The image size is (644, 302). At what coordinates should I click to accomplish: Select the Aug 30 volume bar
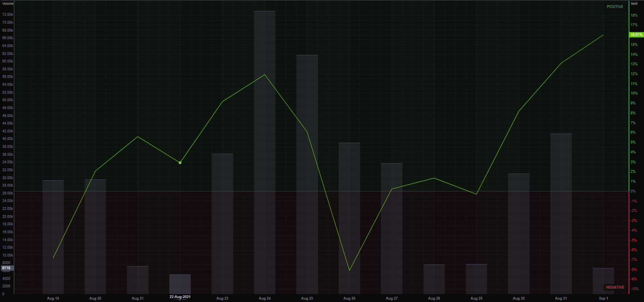tap(519, 234)
